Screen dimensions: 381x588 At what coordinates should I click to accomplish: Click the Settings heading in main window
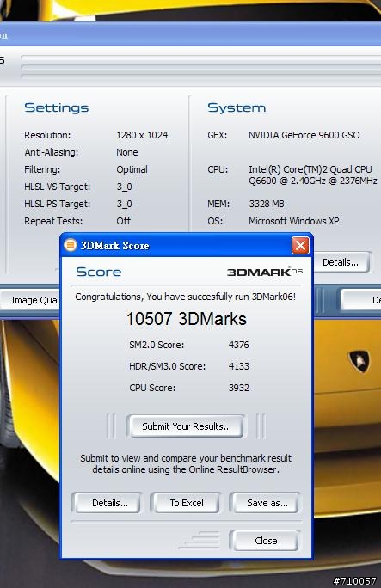click(57, 108)
